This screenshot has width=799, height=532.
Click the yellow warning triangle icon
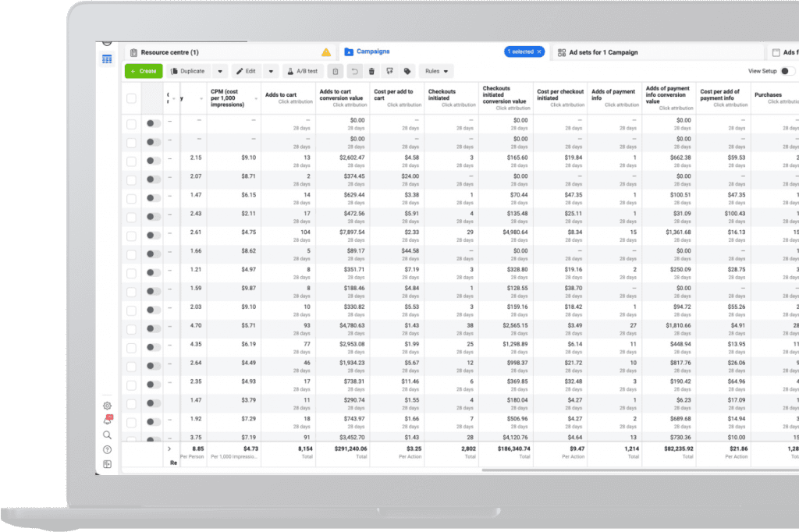326,52
